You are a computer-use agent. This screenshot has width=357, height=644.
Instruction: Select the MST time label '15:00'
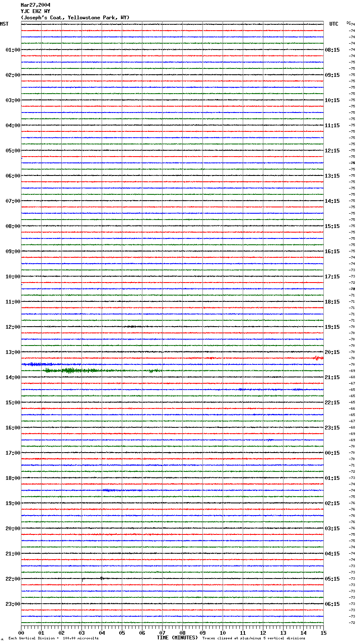click(x=13, y=403)
